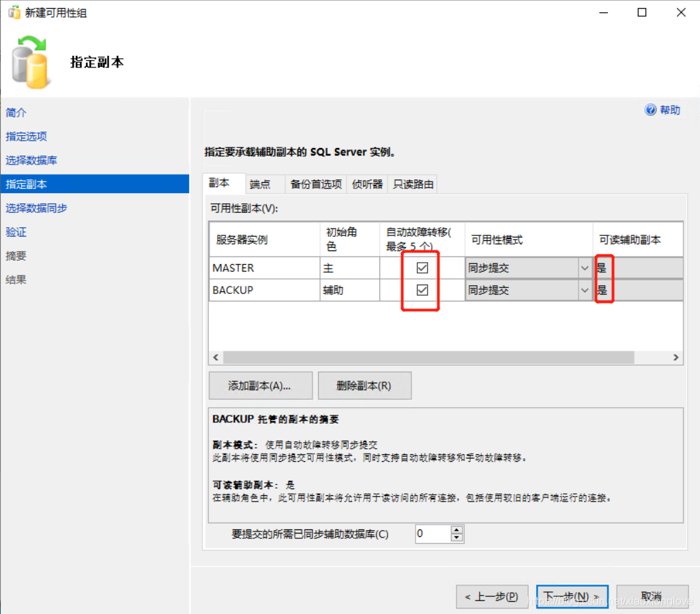Go to 指定选项 wizard page
This screenshot has width=700, height=614.
27,136
